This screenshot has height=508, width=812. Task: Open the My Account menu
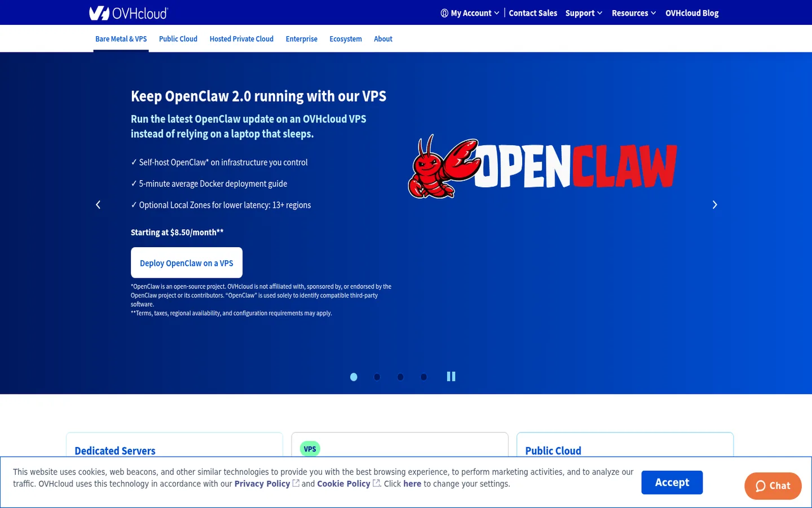coord(470,13)
